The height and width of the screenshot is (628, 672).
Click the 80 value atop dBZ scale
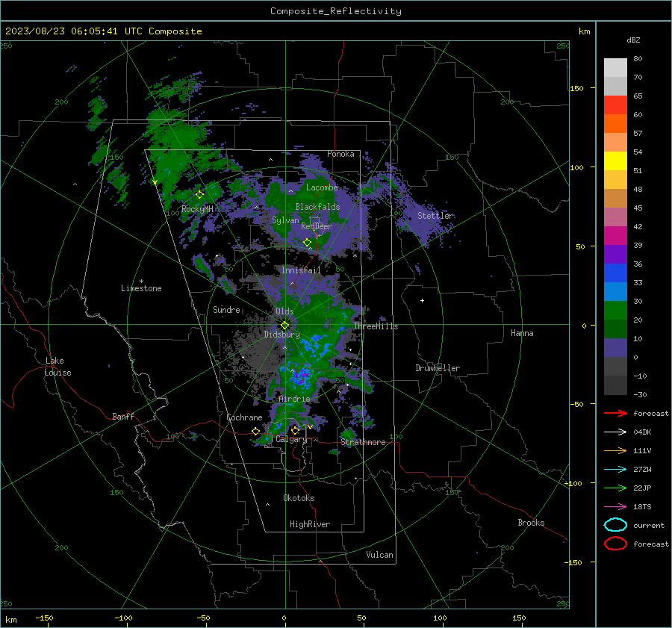pos(638,59)
